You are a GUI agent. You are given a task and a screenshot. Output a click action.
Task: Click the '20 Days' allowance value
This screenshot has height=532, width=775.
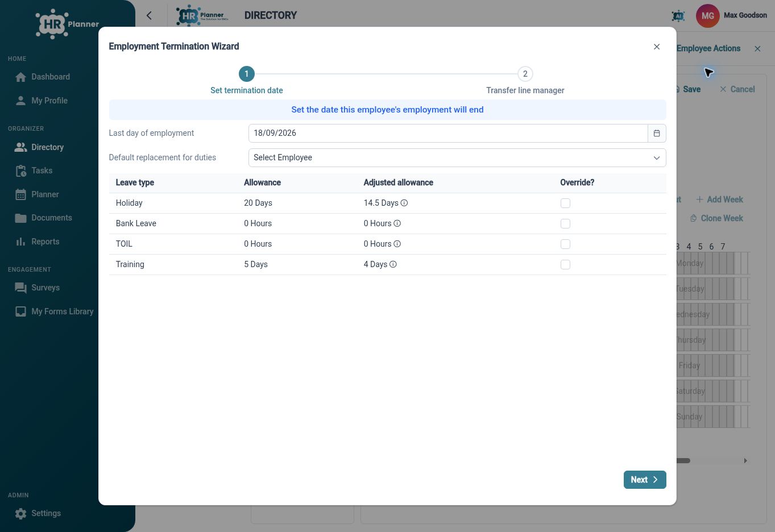coord(258,203)
